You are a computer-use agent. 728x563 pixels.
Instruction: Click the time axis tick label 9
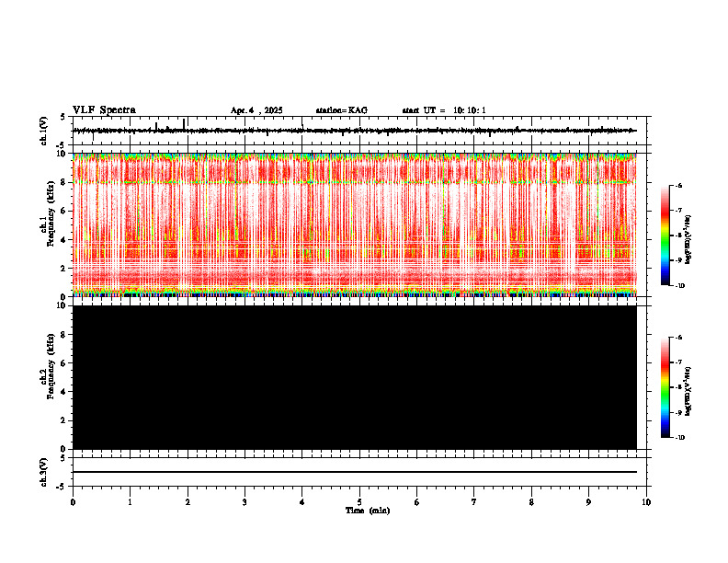coord(588,502)
